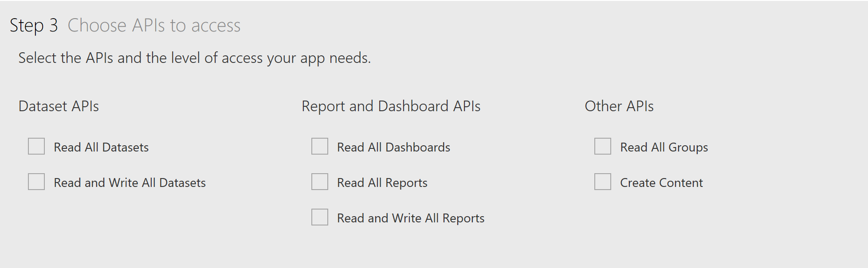Click the "Read All Groups" label text
Screen dimensions: 868x268
click(x=664, y=147)
